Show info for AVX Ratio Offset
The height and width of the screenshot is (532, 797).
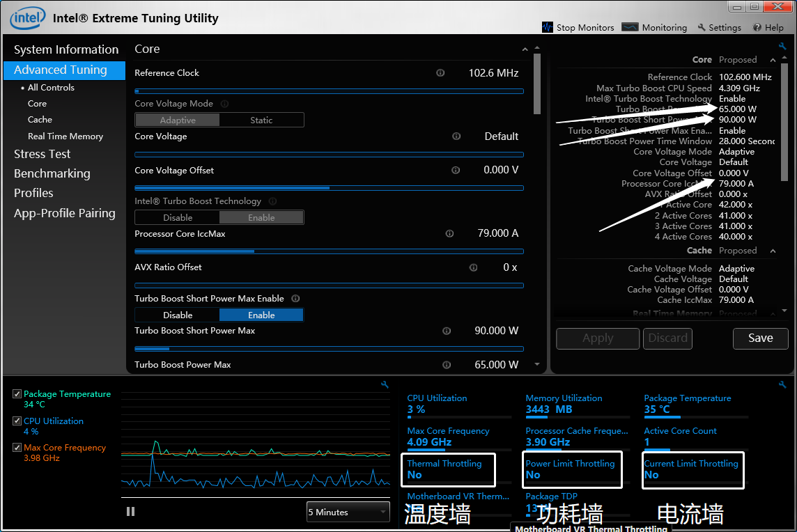point(473,267)
